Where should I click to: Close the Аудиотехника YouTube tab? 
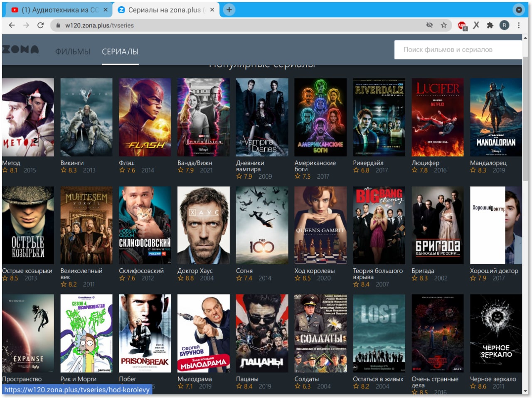point(106,10)
